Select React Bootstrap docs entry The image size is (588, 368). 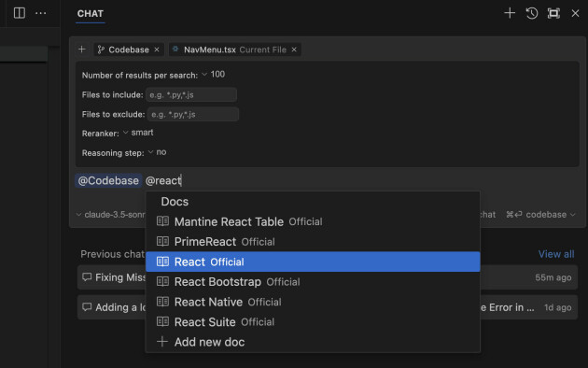[x=313, y=282]
